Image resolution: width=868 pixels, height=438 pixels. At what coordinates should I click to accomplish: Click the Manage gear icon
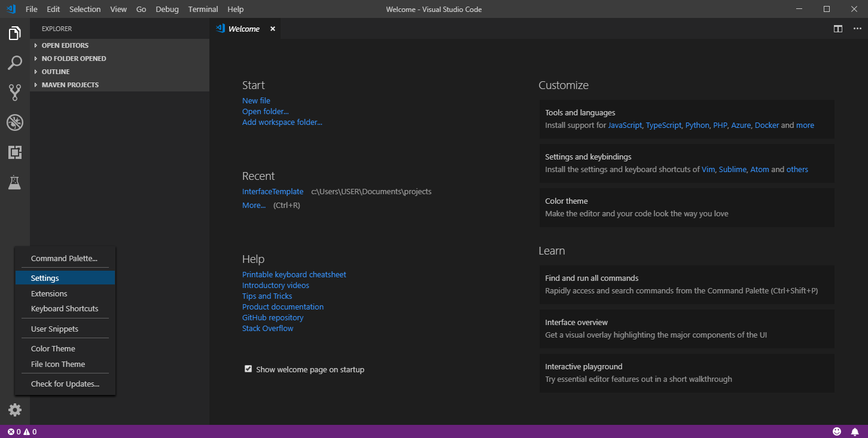coord(15,410)
